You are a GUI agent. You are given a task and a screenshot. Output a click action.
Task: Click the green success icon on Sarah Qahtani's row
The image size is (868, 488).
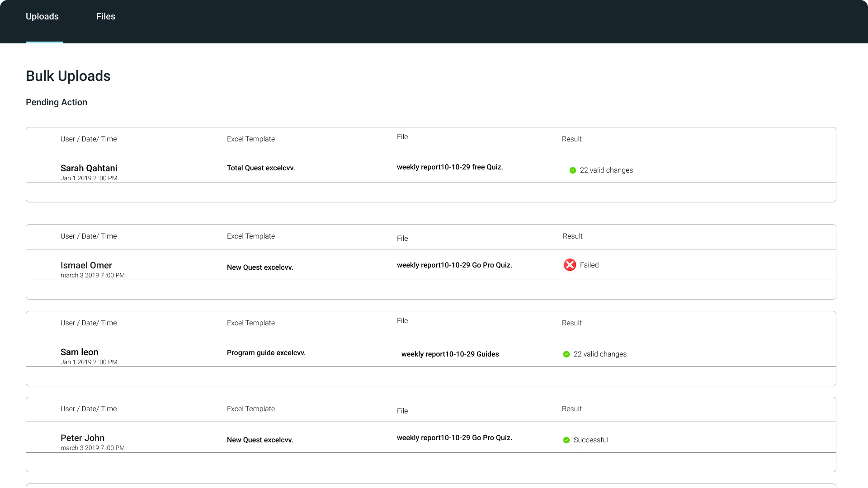(572, 170)
